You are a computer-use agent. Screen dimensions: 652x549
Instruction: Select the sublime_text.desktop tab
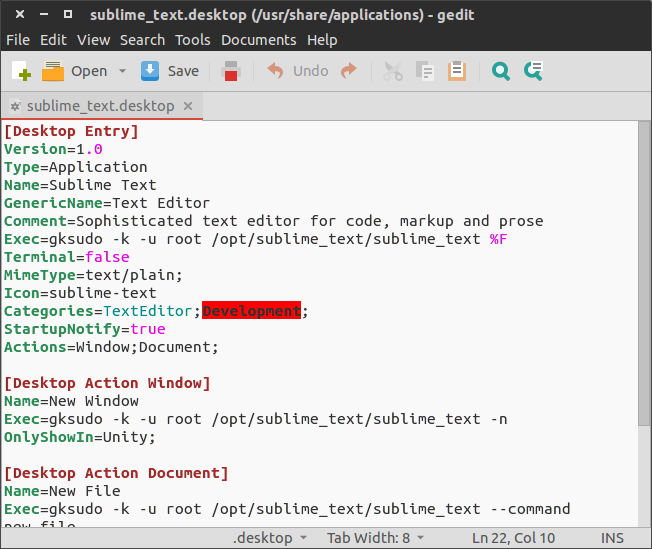pos(100,106)
